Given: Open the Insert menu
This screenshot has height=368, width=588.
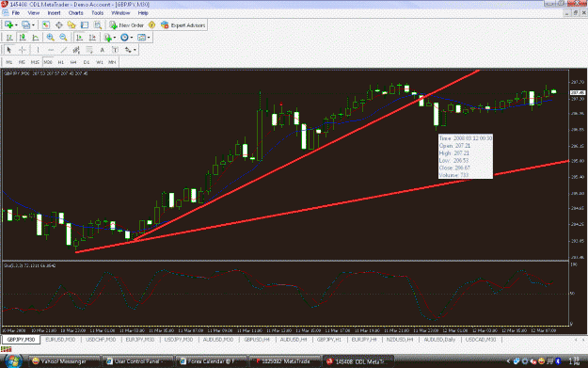Looking at the screenshot, I should (x=54, y=13).
